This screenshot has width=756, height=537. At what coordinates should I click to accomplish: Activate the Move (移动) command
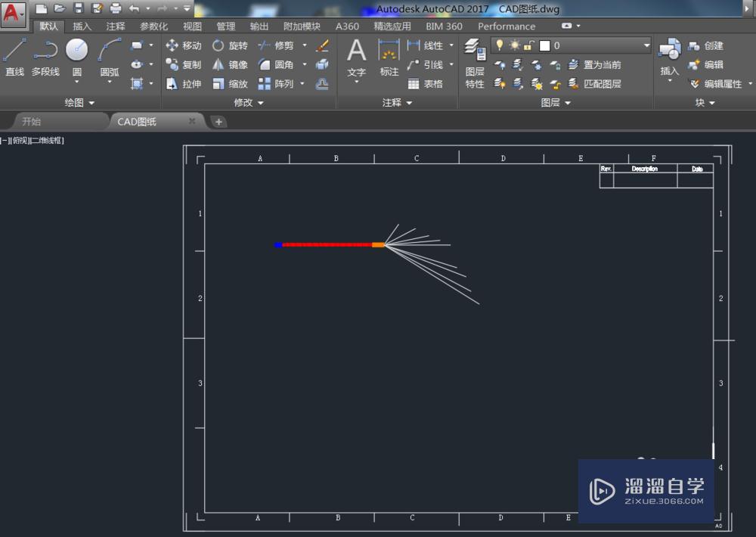[x=186, y=45]
